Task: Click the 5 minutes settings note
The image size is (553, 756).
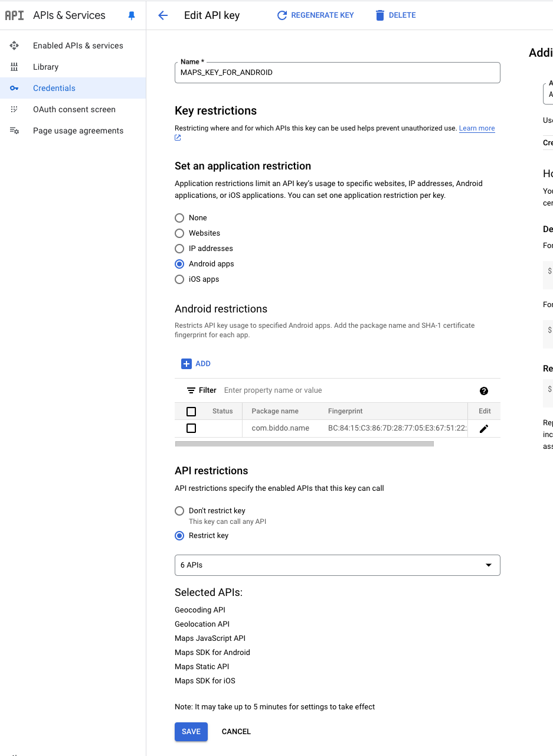Action: pyautogui.click(x=275, y=707)
